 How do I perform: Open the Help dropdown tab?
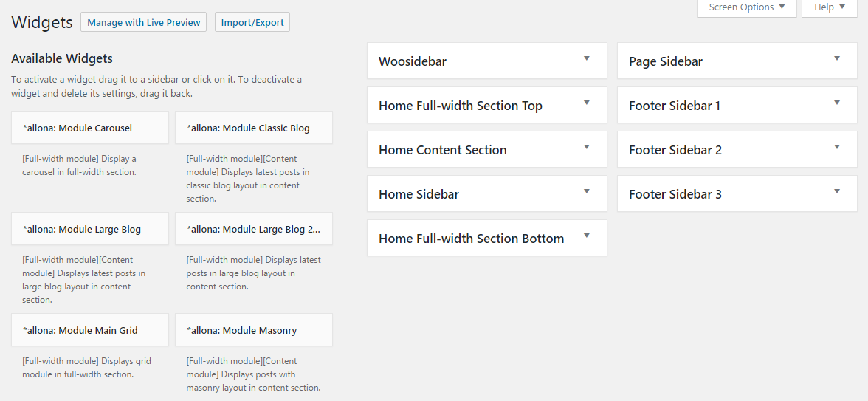point(830,7)
